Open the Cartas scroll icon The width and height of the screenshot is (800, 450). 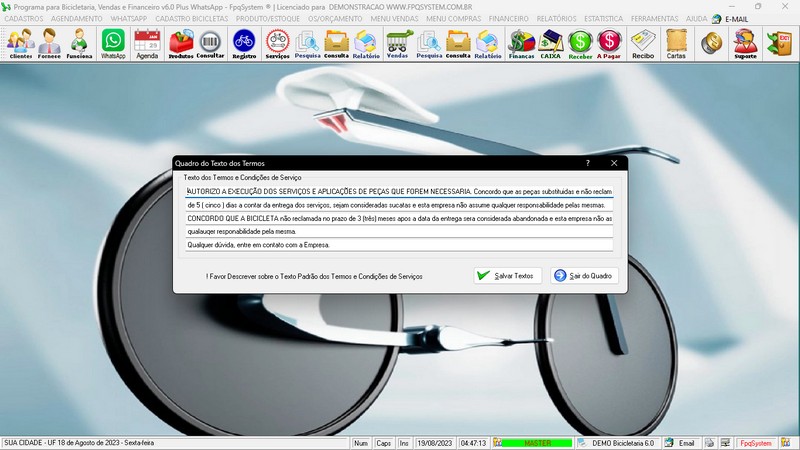click(x=676, y=44)
